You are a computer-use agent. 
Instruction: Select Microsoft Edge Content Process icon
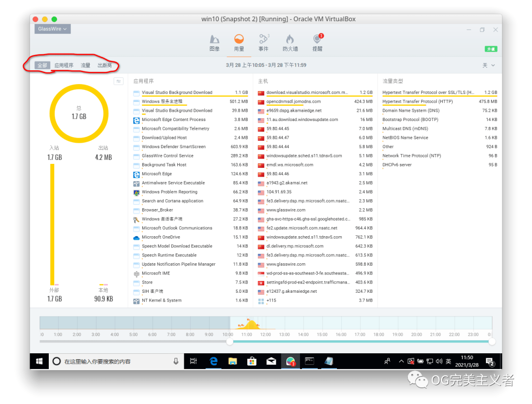pos(136,120)
